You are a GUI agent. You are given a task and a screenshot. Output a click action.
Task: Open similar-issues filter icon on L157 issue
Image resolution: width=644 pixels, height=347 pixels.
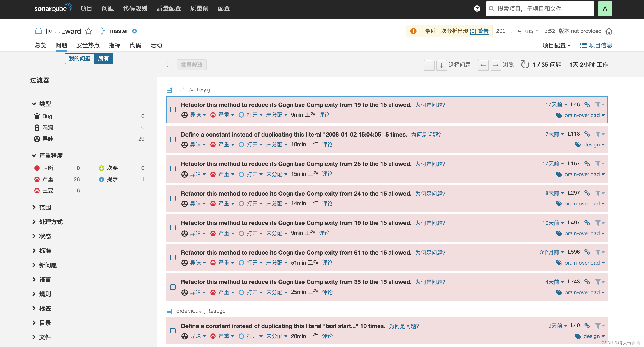click(x=600, y=164)
